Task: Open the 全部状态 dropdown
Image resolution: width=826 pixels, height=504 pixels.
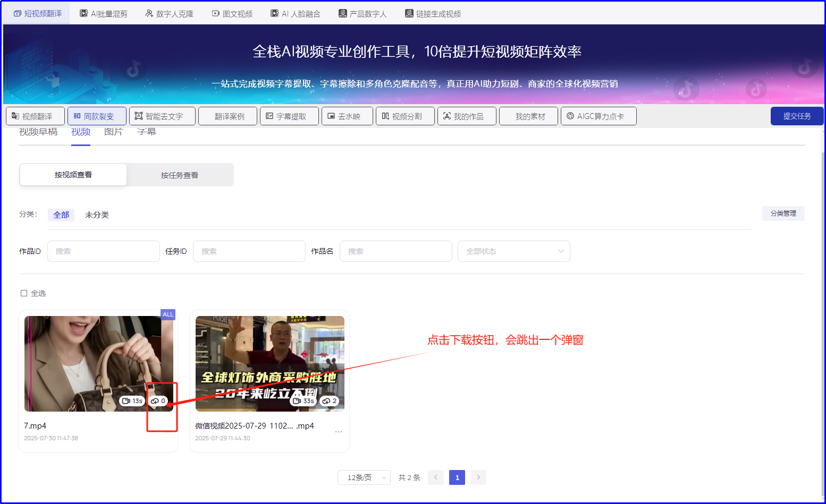Action: (513, 251)
